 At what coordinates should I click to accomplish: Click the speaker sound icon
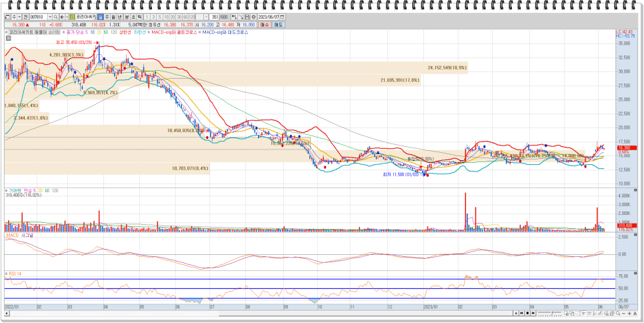63,17
